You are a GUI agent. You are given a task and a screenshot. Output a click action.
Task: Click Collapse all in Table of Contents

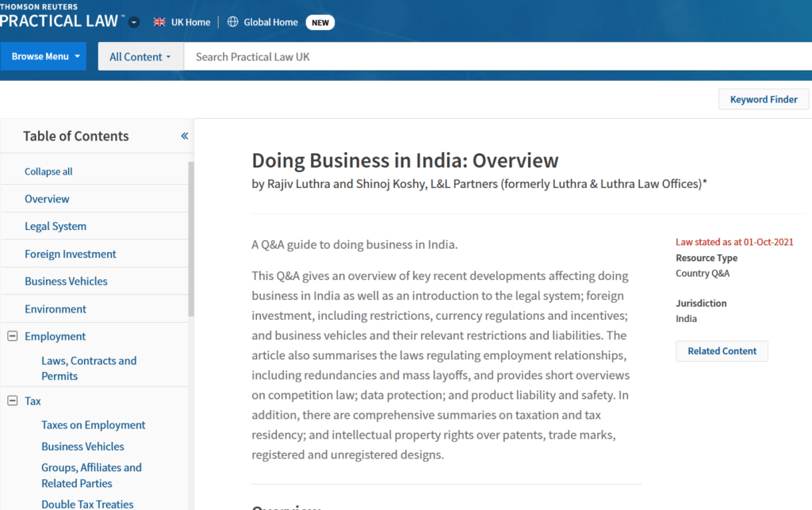click(x=48, y=171)
